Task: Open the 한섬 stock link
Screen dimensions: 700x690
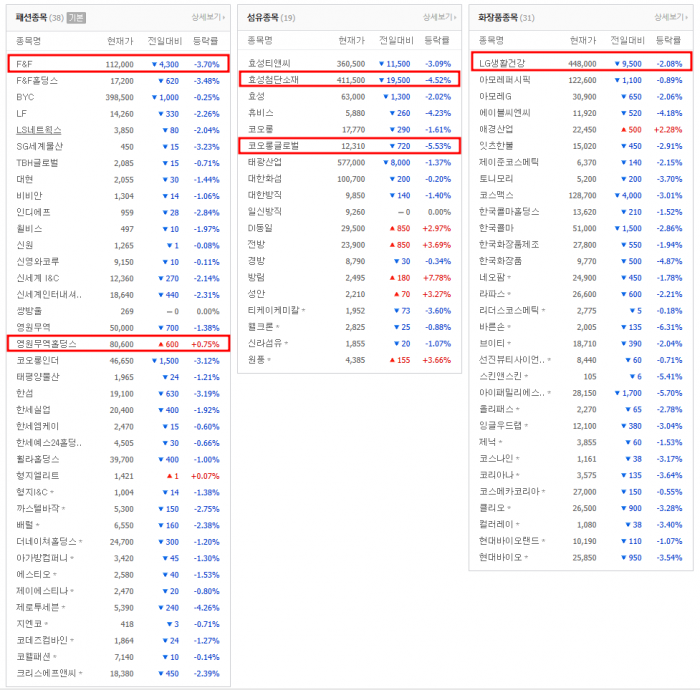Action: pyautogui.click(x=25, y=394)
